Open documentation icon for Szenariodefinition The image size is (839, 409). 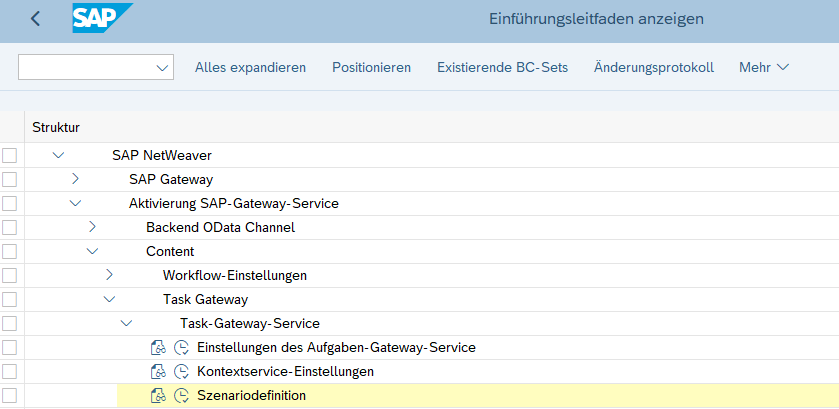pos(157,396)
